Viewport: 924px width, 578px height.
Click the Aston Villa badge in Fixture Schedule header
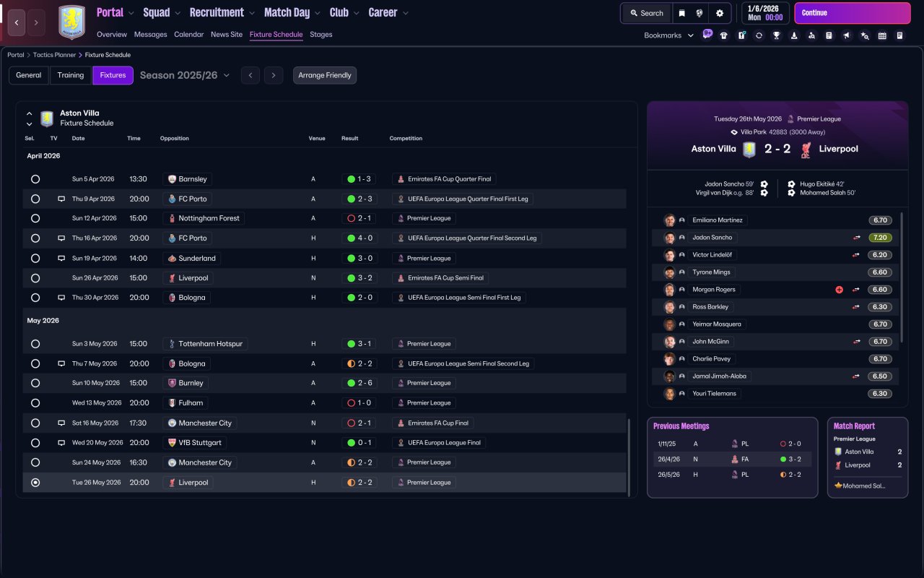click(x=47, y=118)
